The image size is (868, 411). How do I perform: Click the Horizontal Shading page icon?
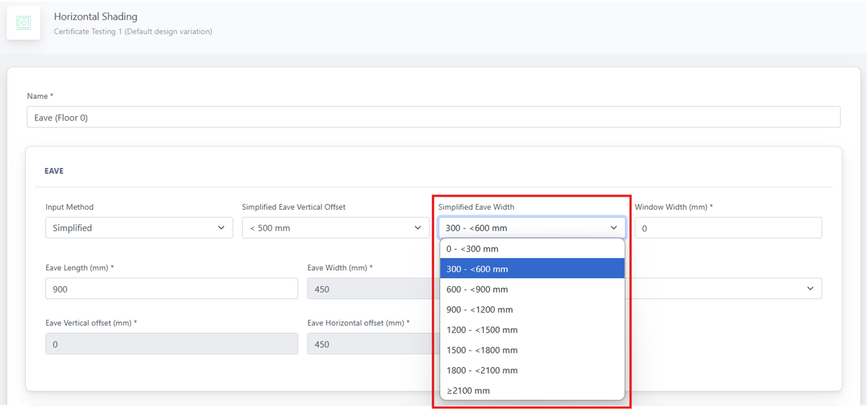tap(24, 23)
